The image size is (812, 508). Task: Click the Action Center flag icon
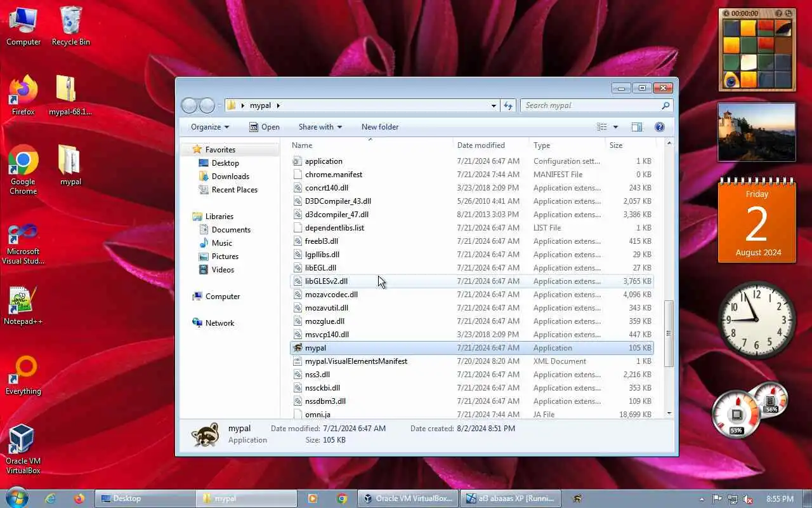[x=717, y=499]
